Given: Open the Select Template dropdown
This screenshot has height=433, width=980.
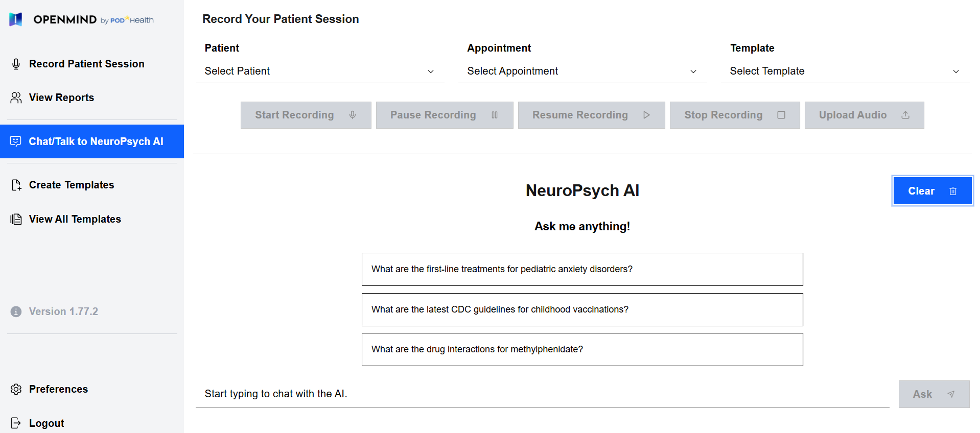Looking at the screenshot, I should (845, 71).
